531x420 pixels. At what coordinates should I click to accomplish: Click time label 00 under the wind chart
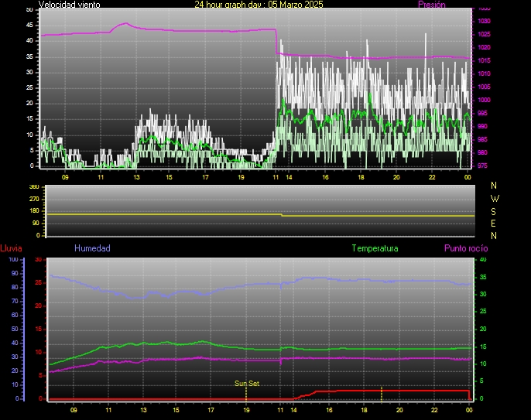click(468, 177)
